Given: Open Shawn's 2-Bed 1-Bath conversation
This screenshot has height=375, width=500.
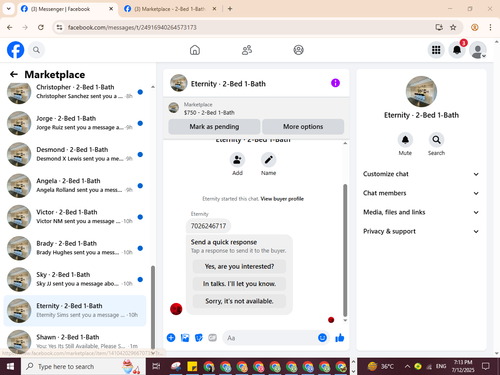Looking at the screenshot, I should [75, 341].
